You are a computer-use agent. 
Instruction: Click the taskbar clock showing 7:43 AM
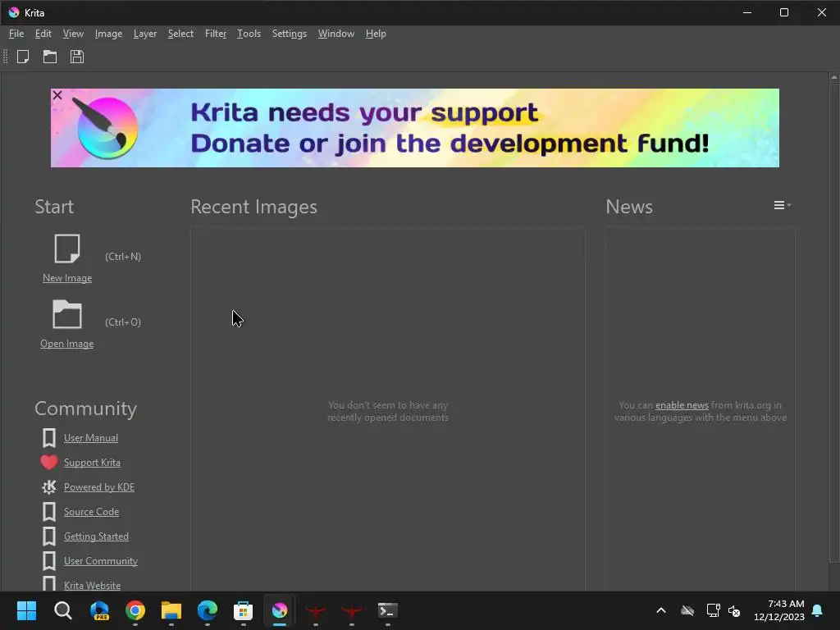tap(779, 610)
